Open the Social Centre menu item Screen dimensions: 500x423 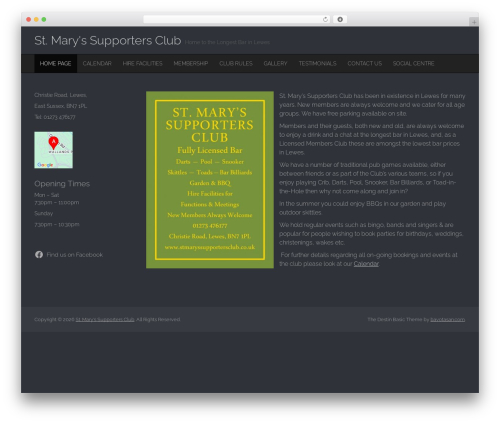413,63
